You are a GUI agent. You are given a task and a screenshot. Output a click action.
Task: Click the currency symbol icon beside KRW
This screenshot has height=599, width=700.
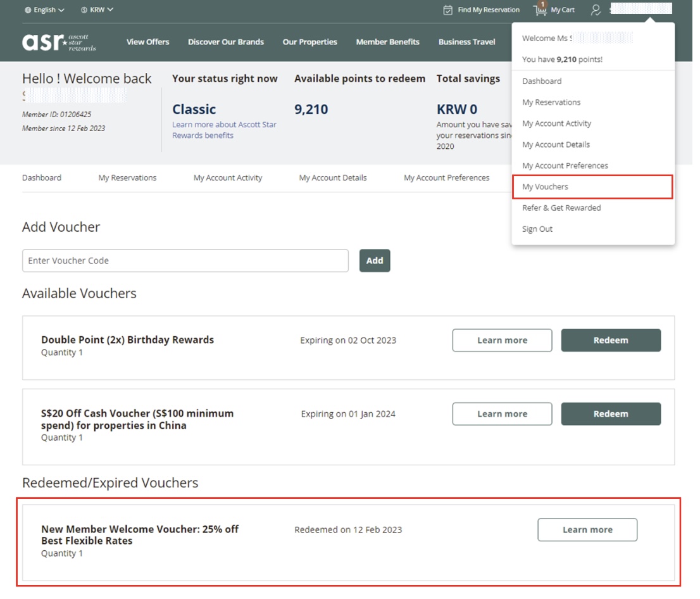point(84,10)
